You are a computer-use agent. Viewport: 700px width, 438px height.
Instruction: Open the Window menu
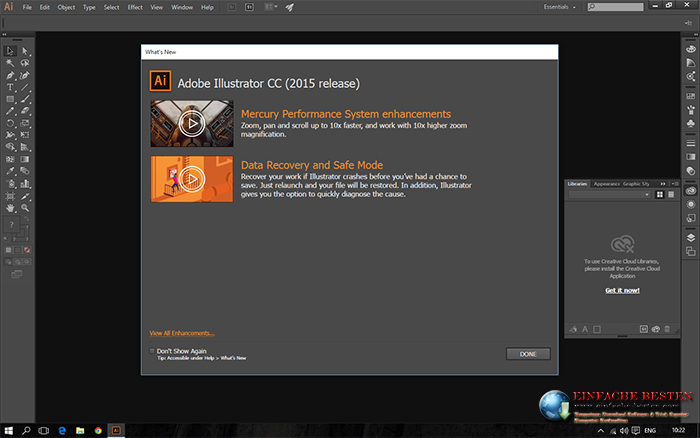click(x=182, y=7)
